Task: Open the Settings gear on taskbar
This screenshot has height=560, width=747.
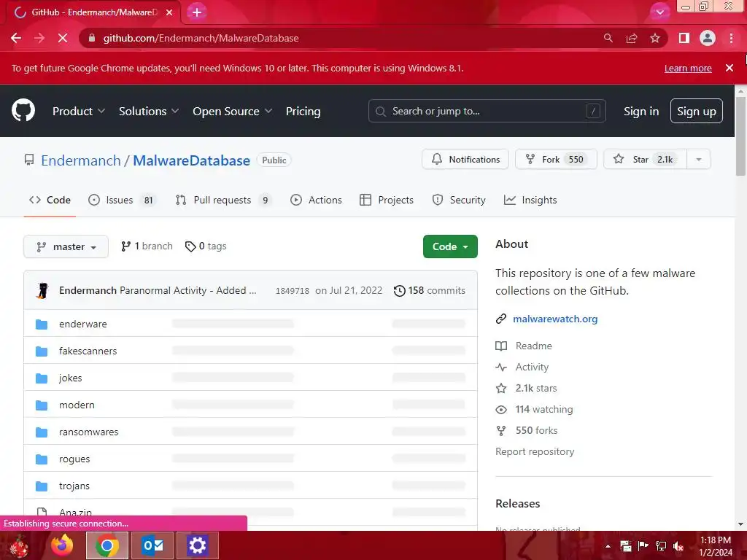Action: (197, 545)
